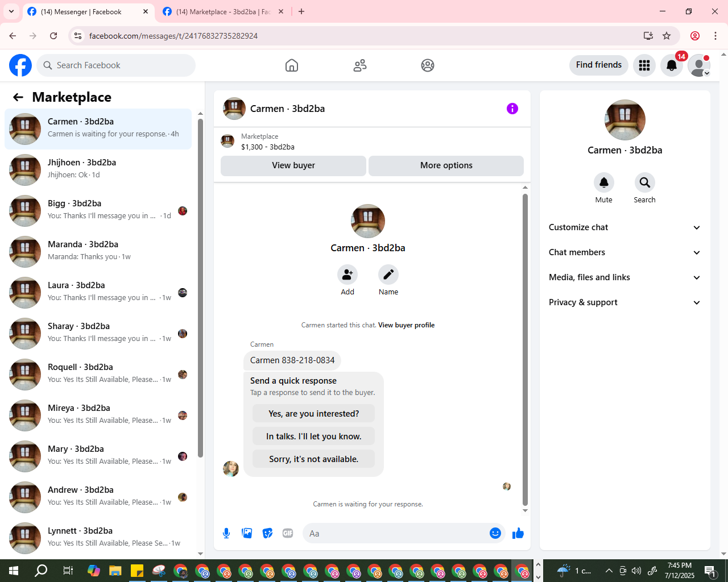Open Maranda · 3bd2ba conversation
This screenshot has width=728, height=582.
pyautogui.click(x=98, y=252)
